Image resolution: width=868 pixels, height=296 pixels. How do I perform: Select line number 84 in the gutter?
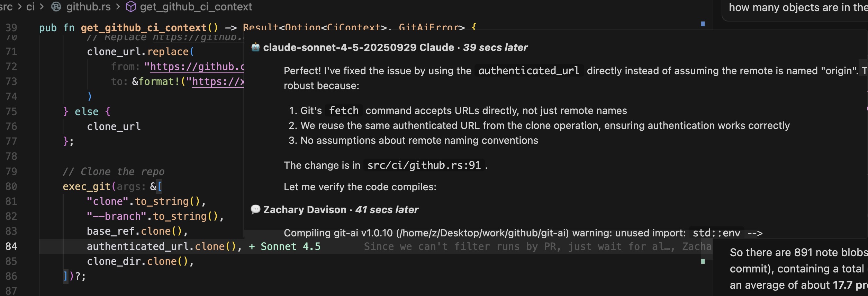coord(11,246)
